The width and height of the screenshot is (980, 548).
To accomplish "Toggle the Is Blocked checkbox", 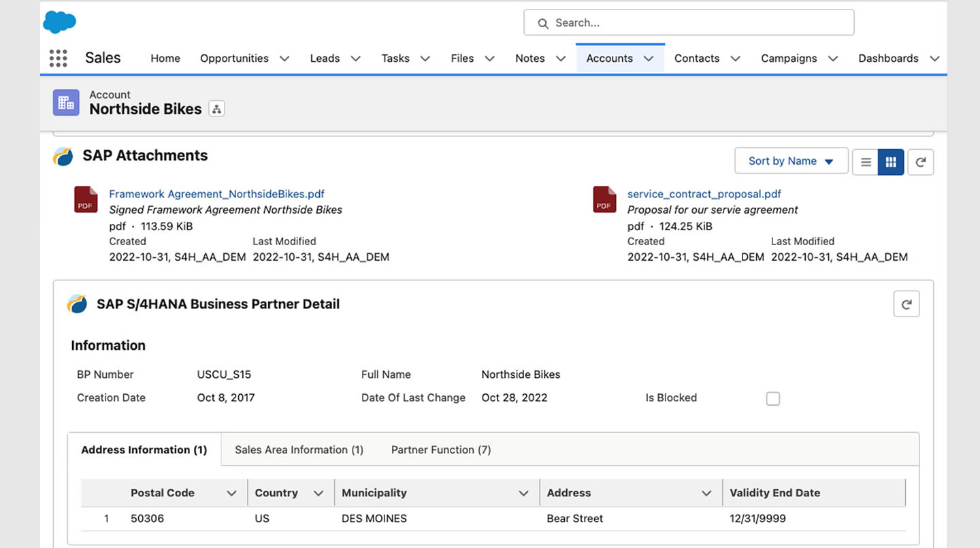I will (773, 398).
